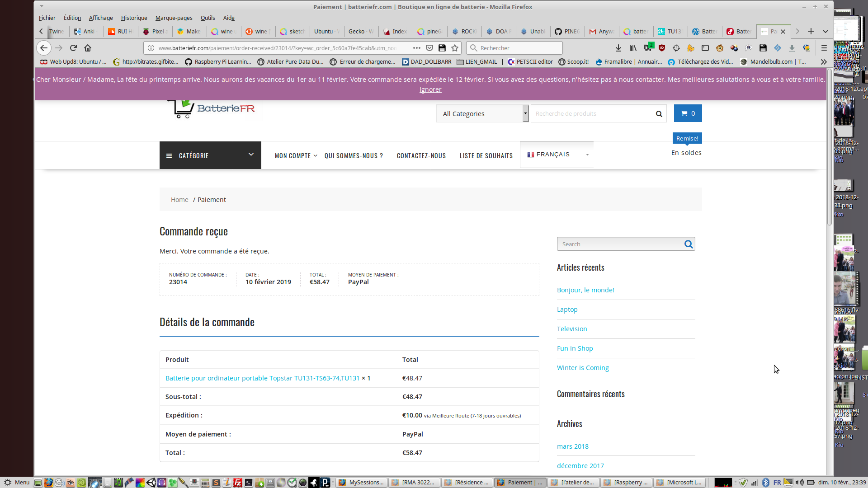This screenshot has height=488, width=868.
Task: Open the Downloads arrow icon
Action: tap(618, 48)
